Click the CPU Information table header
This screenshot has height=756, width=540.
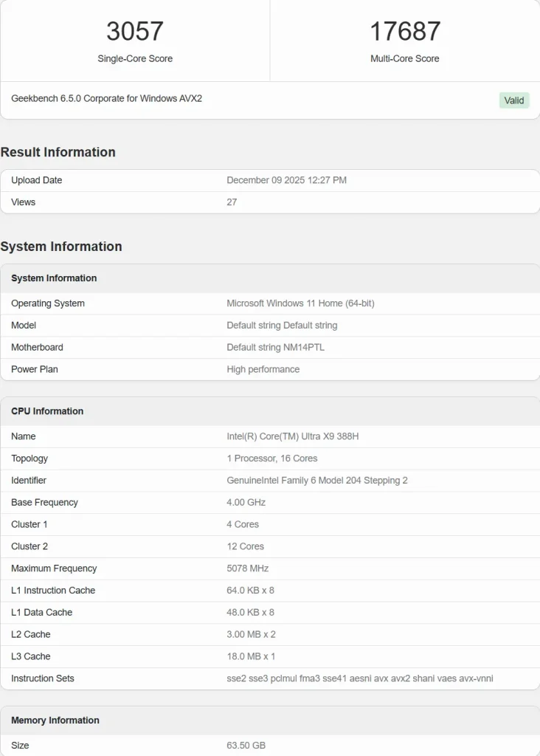(x=47, y=411)
